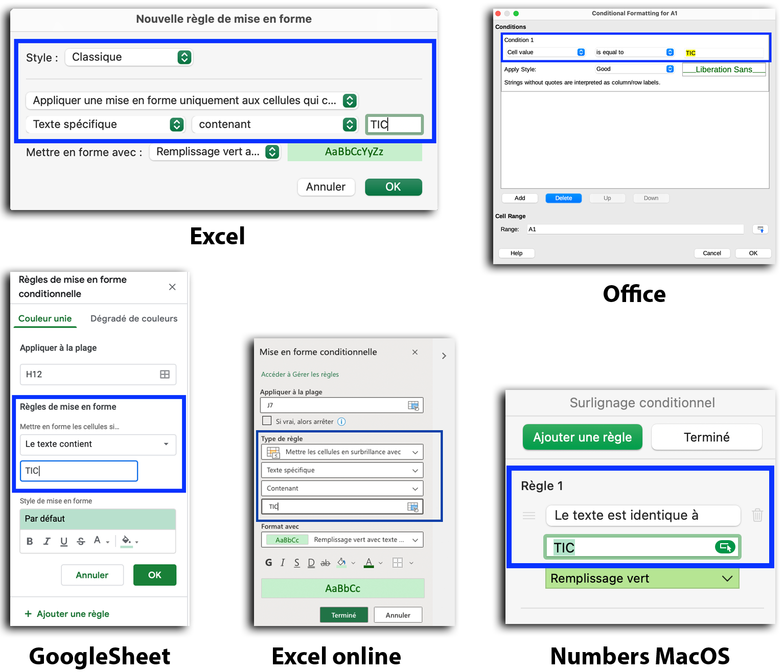
Task: Click Terminé button in Numbers panel
Action: 707,437
